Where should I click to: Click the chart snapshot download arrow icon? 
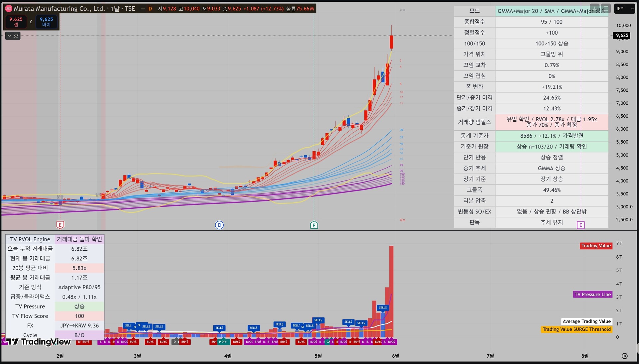click(x=594, y=8)
